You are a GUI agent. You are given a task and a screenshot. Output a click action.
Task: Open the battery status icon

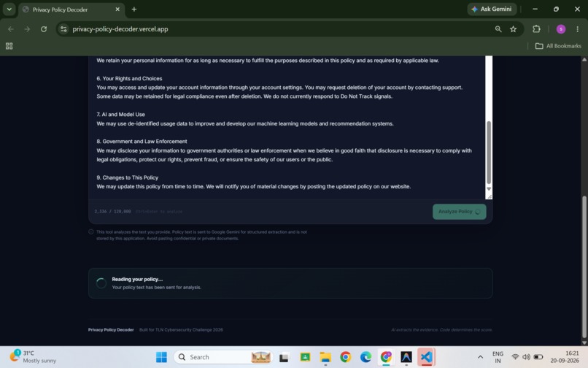coord(538,357)
